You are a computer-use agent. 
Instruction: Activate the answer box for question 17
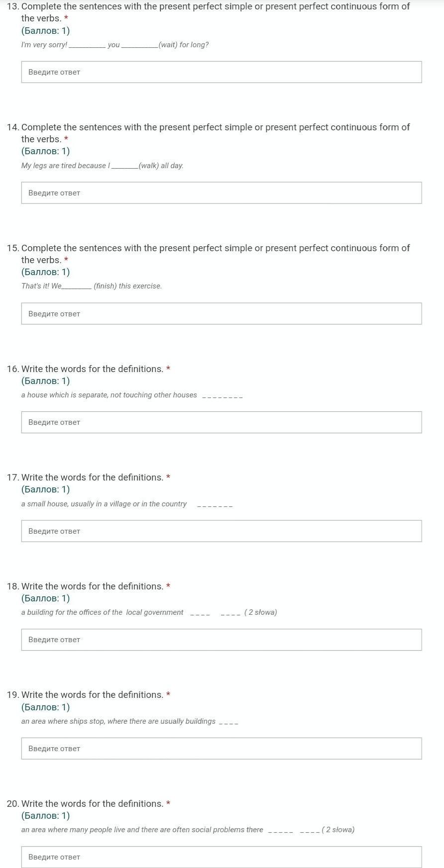point(222,531)
